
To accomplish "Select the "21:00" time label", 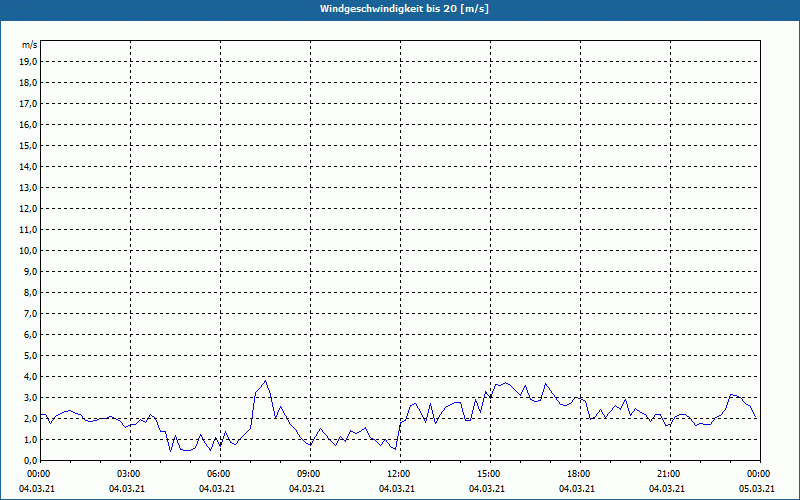I will pos(670,474).
